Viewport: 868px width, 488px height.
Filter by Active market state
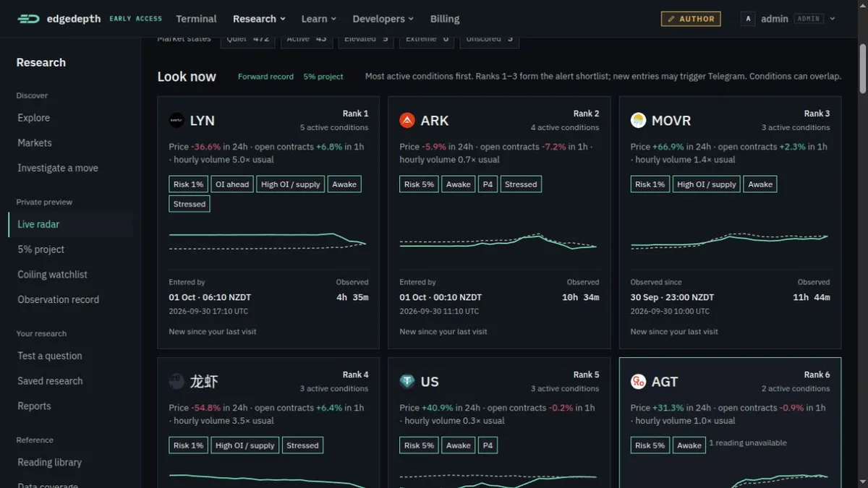pyautogui.click(x=307, y=40)
